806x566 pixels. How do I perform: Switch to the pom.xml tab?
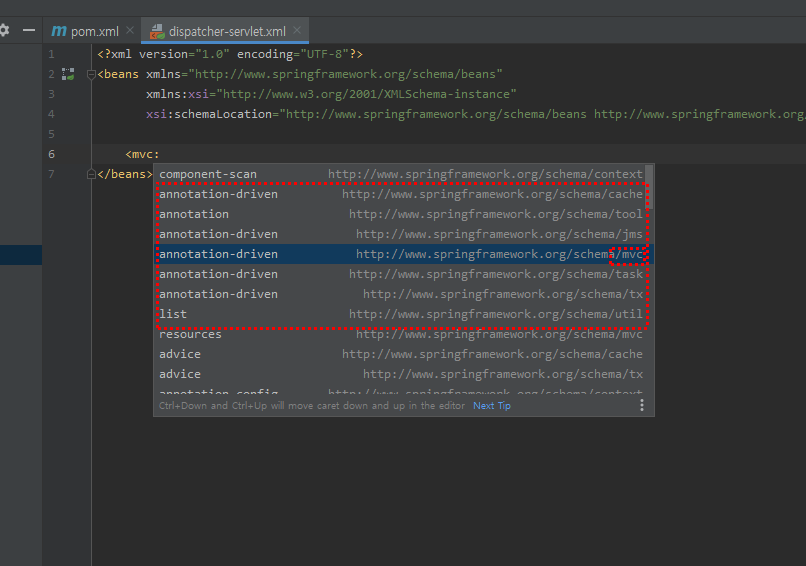click(x=85, y=31)
